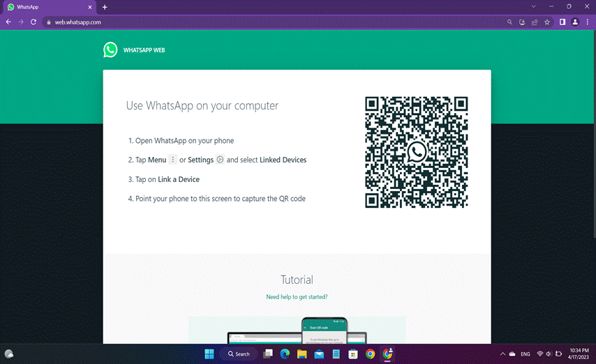Open Microsoft Store from the taskbar

353,354
